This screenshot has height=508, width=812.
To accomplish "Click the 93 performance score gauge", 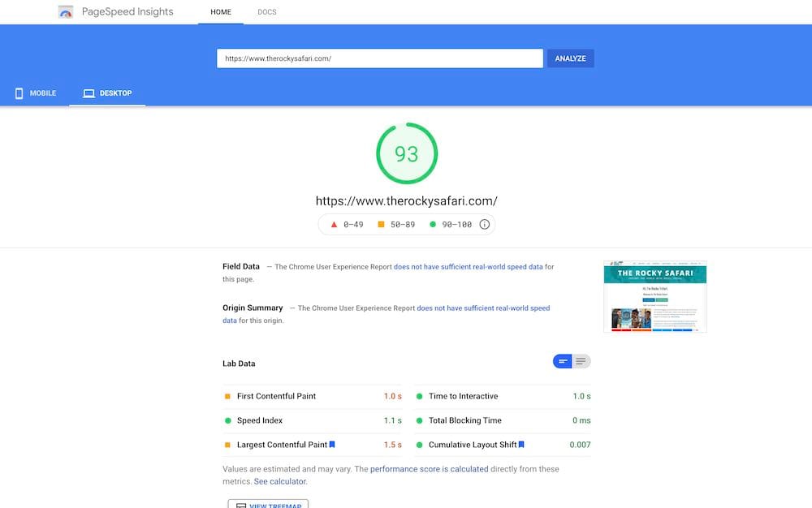I will [x=407, y=153].
